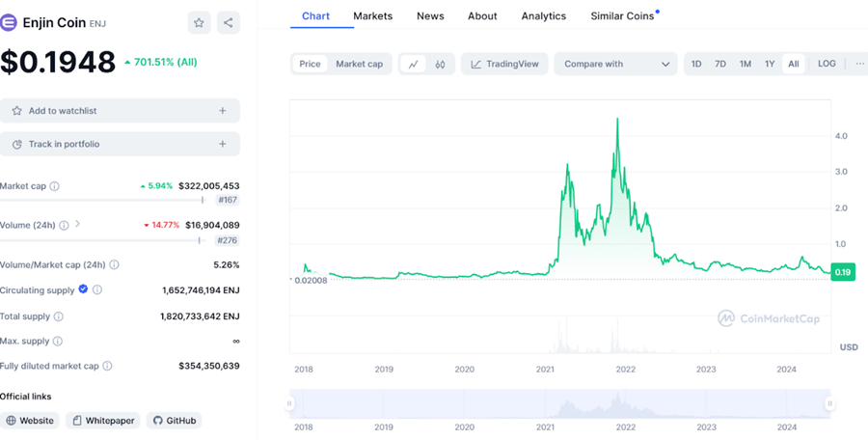The width and height of the screenshot is (868, 440).
Task: Click the 0.19 current price label
Action: (x=843, y=272)
